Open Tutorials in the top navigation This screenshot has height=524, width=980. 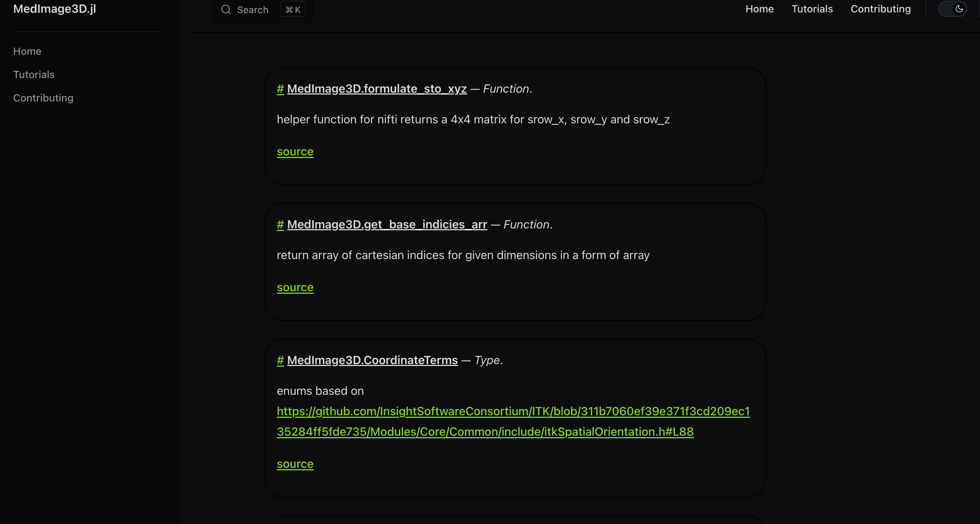812,9
